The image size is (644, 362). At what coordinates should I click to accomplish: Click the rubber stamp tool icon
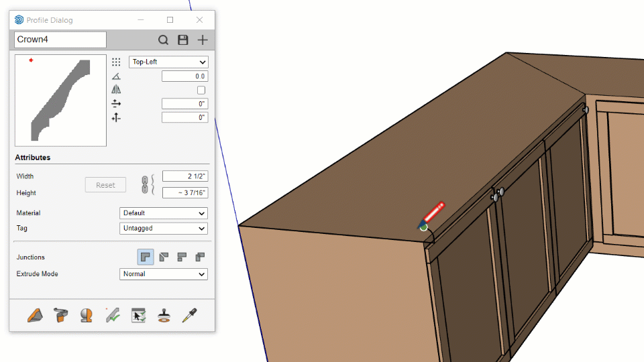164,315
